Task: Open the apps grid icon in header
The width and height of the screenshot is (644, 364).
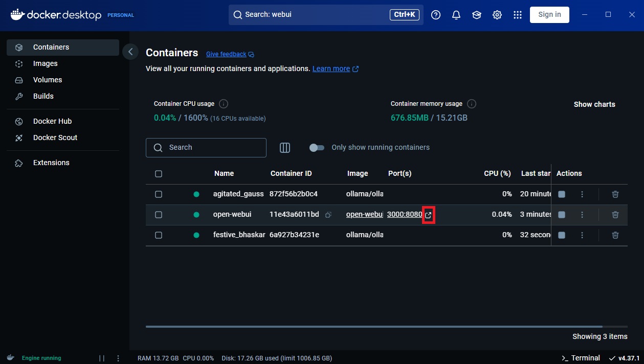Action: pos(518,15)
